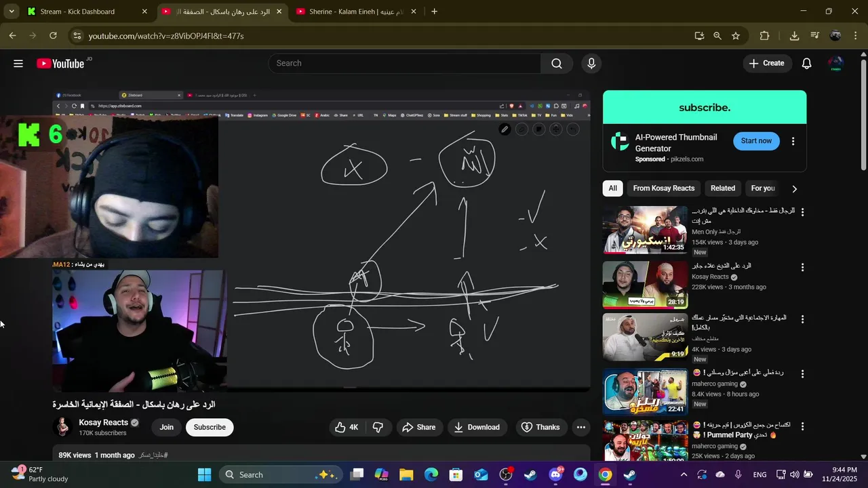Viewport: 868px width, 488px height.
Task: Reload the page
Action: [x=53, y=35]
